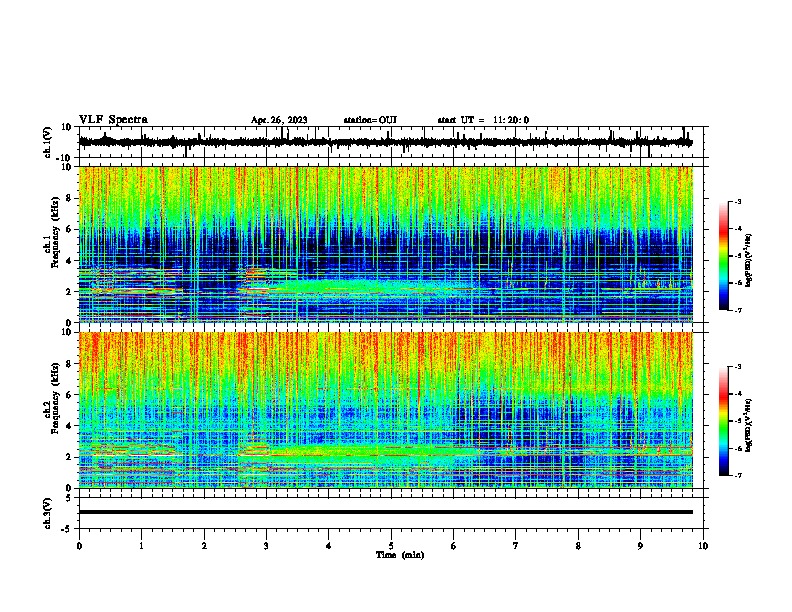Click the "start UT = 11:20:0" text
This screenshot has width=792, height=612.
483,120
